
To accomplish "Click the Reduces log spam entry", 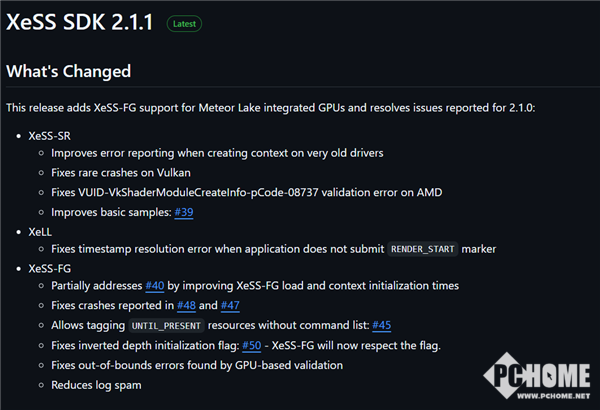I will (x=96, y=385).
